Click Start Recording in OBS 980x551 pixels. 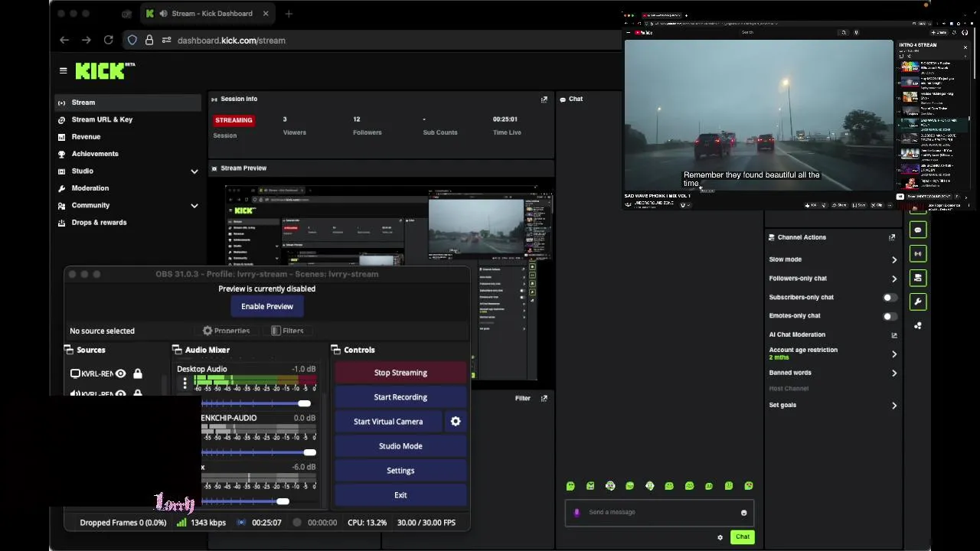click(x=400, y=397)
